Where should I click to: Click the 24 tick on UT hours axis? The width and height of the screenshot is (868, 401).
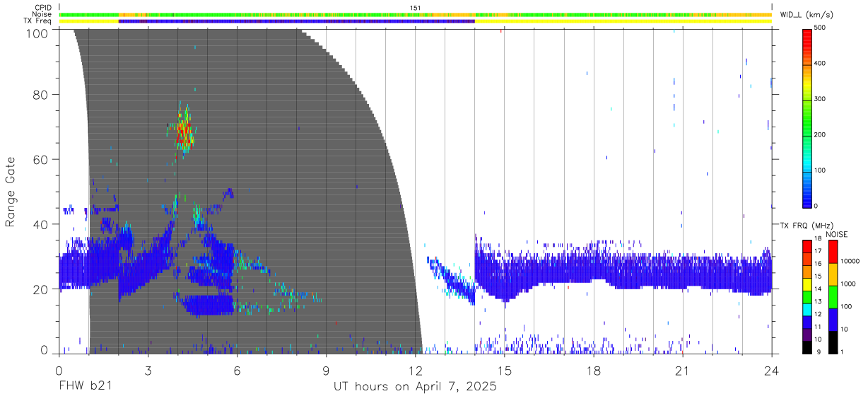tap(772, 371)
